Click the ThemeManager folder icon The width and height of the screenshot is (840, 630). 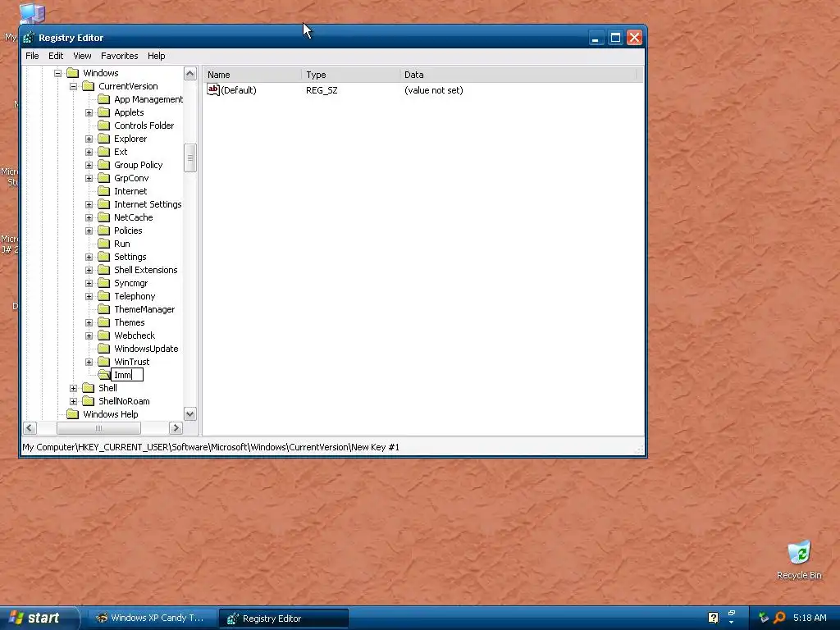104,309
